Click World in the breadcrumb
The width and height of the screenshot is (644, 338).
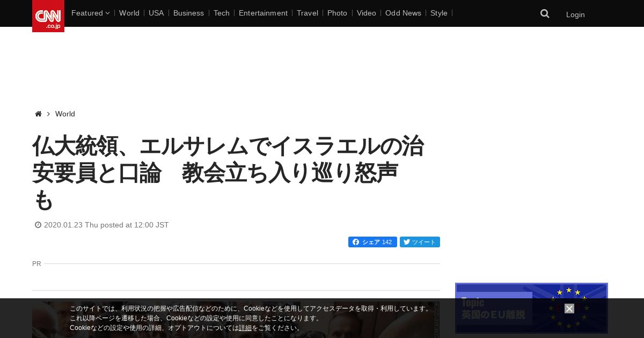pos(65,114)
